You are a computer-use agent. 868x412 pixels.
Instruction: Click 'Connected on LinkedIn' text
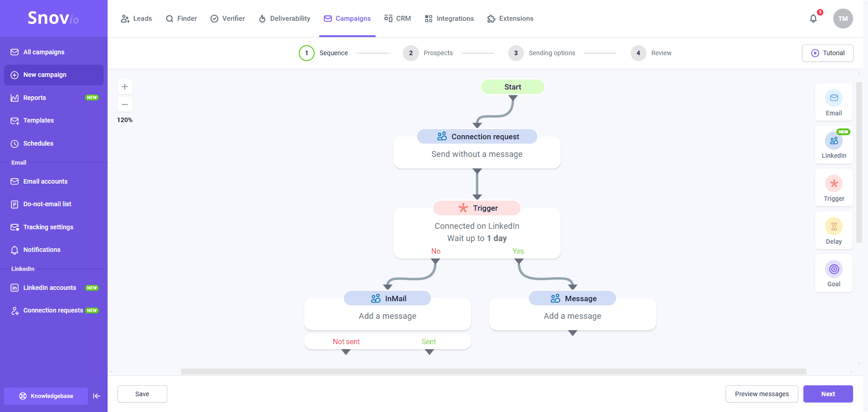(x=477, y=226)
